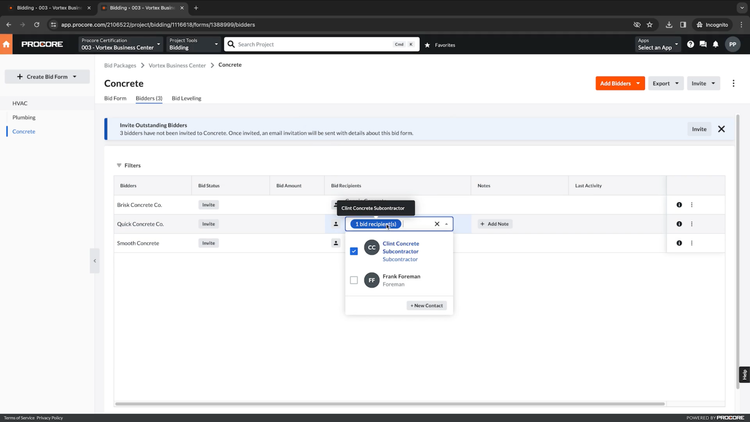Click the horizontal table scrollbar

(390, 404)
